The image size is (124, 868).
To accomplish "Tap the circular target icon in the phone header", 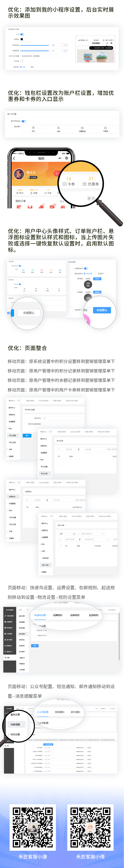I will click(66, 158).
